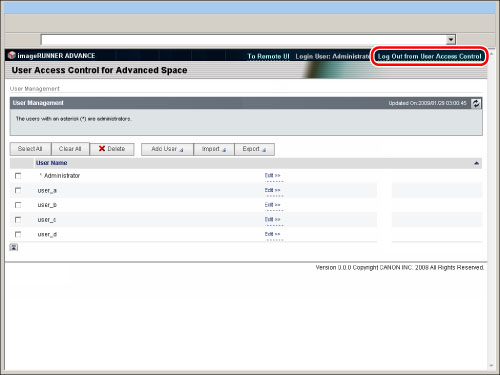Image resolution: width=500 pixels, height=375 pixels.
Task: Click the return-to-top icon below user list
Action: click(14, 247)
